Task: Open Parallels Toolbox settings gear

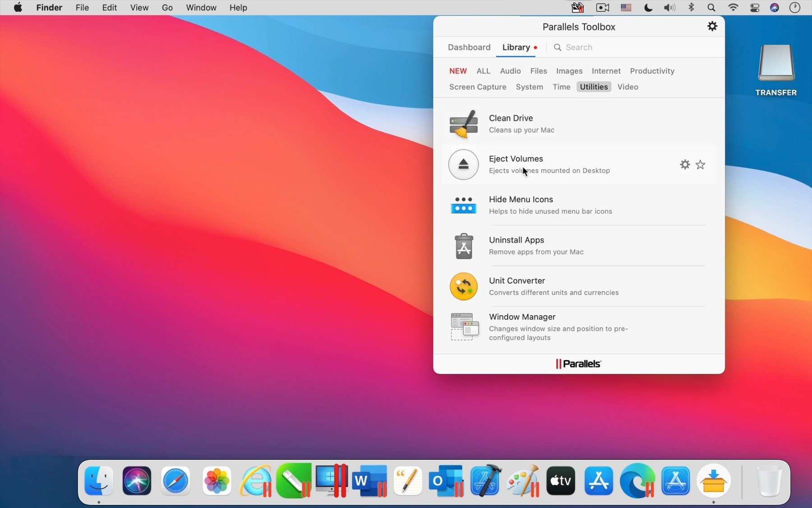Action: click(x=712, y=27)
